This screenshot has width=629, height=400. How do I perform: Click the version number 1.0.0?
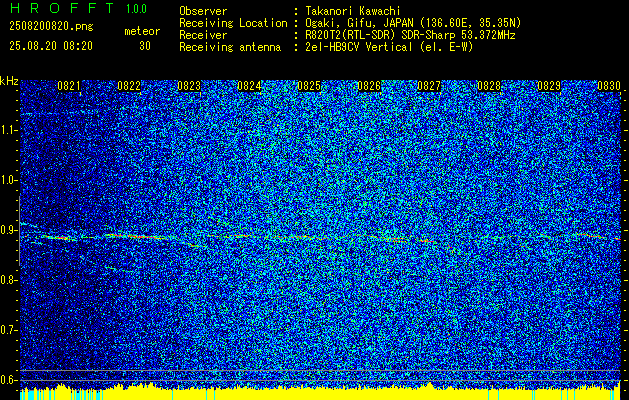[136, 8]
